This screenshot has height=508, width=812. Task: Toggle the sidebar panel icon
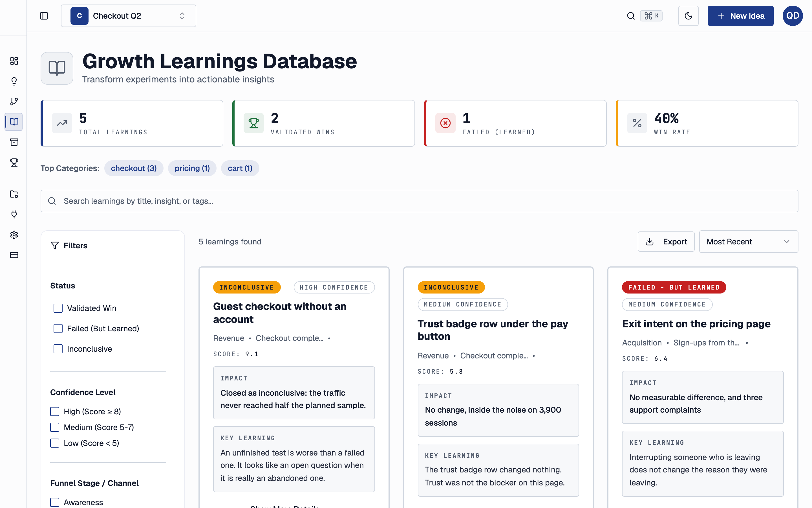tap(44, 16)
